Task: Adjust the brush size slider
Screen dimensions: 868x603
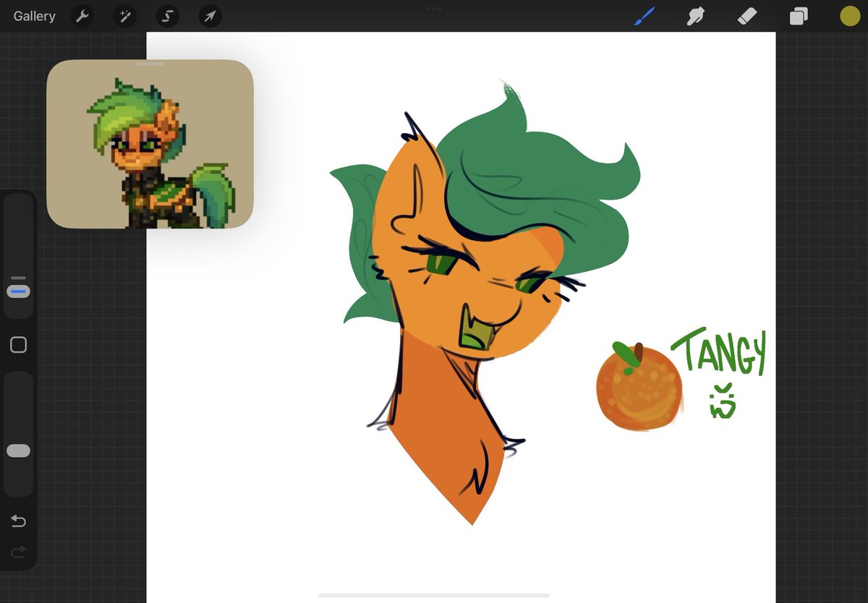Action: [x=18, y=289]
